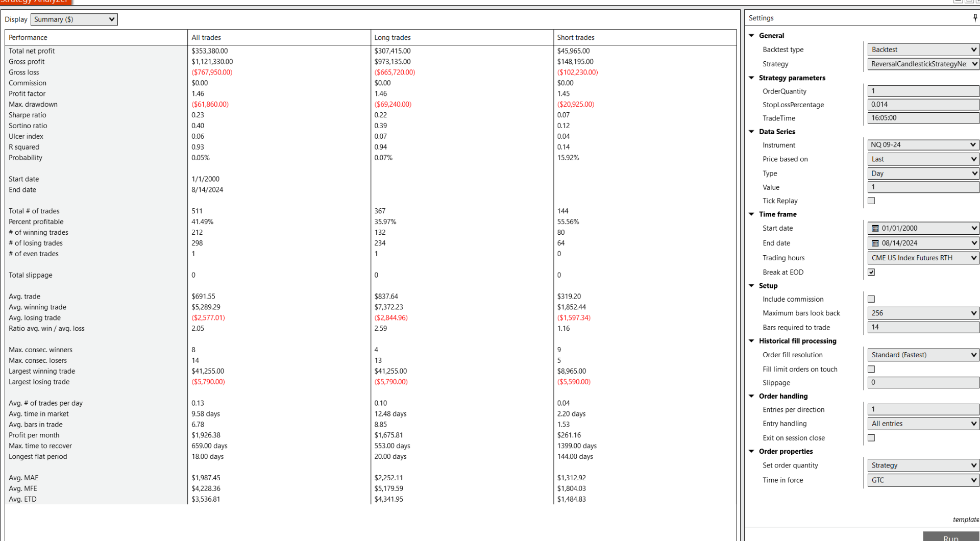The width and height of the screenshot is (980, 541).
Task: Click the Run button
Action: [x=951, y=537]
